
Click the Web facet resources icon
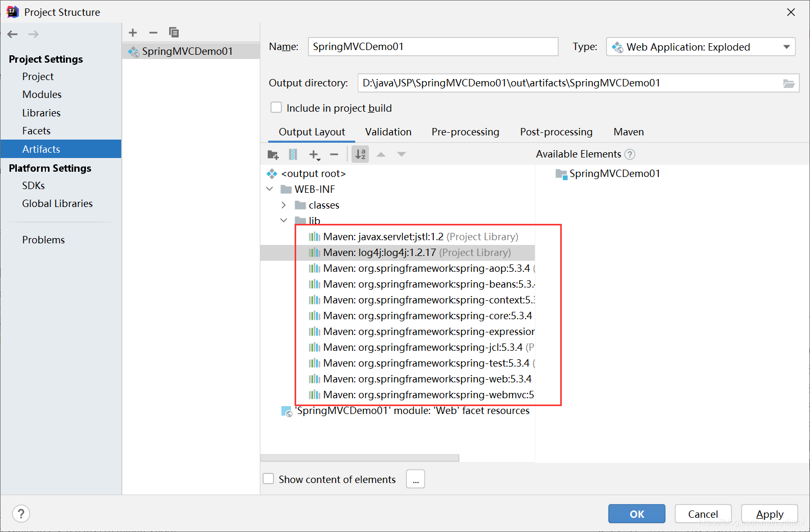click(x=287, y=411)
